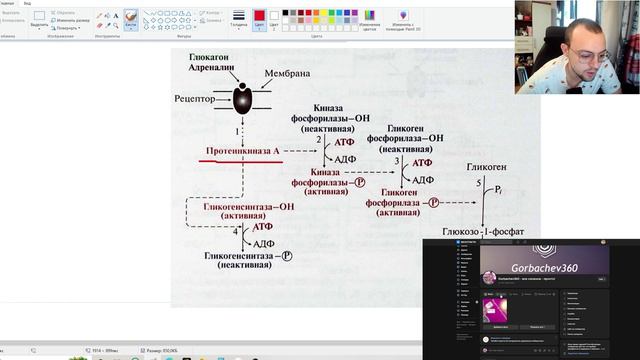Pick the Right arrow shape
Image resolution: width=640 pixels, height=360 pixels.
click(174, 20)
